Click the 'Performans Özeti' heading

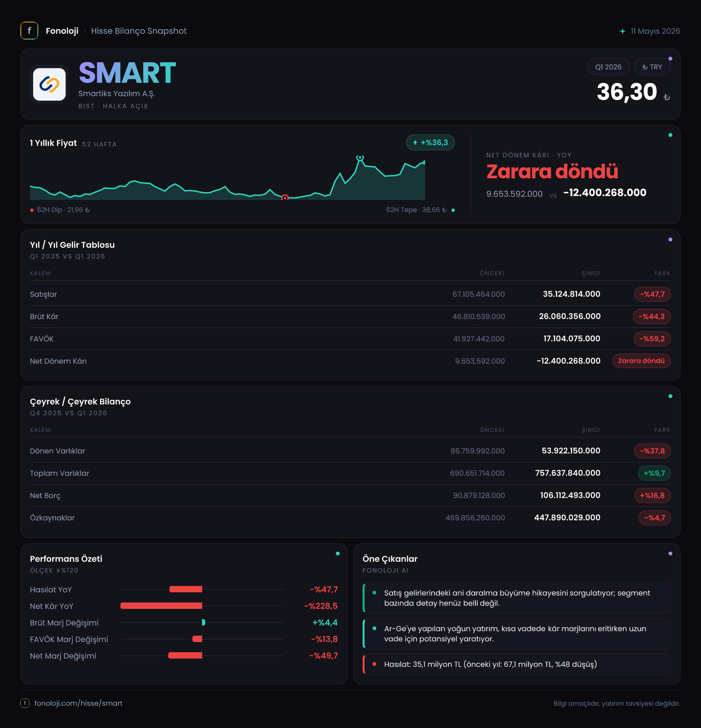click(66, 559)
